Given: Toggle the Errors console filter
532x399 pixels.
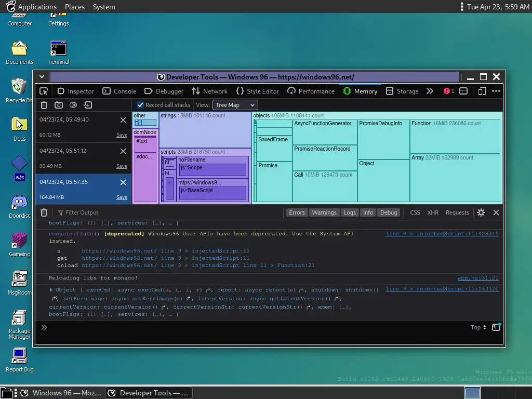Looking at the screenshot, I should 297,212.
